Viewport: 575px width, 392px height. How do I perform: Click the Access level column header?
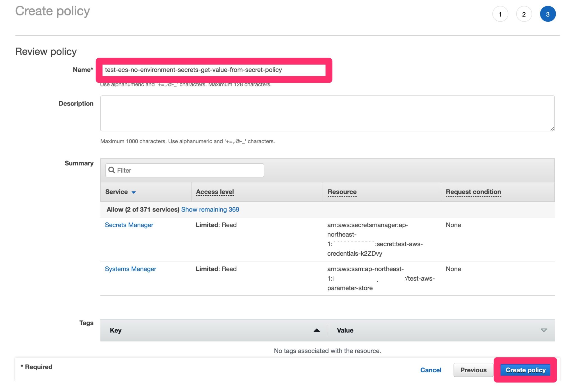[x=215, y=192]
